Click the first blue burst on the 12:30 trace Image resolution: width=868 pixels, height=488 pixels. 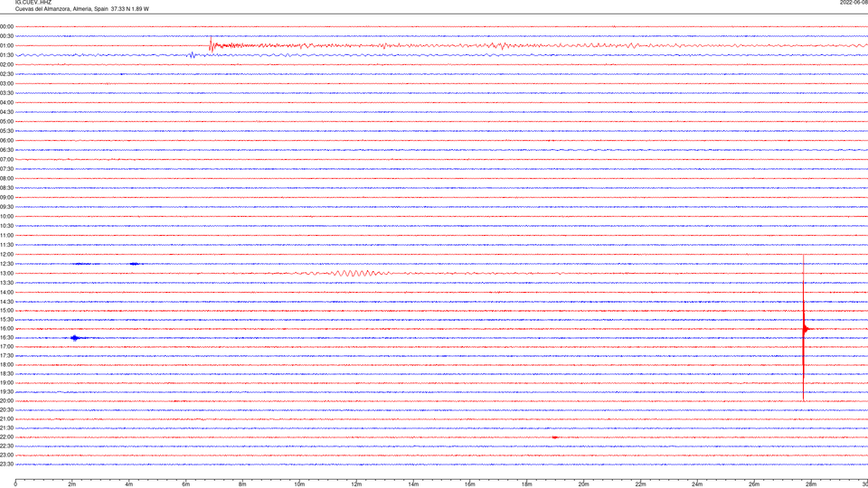(x=82, y=264)
